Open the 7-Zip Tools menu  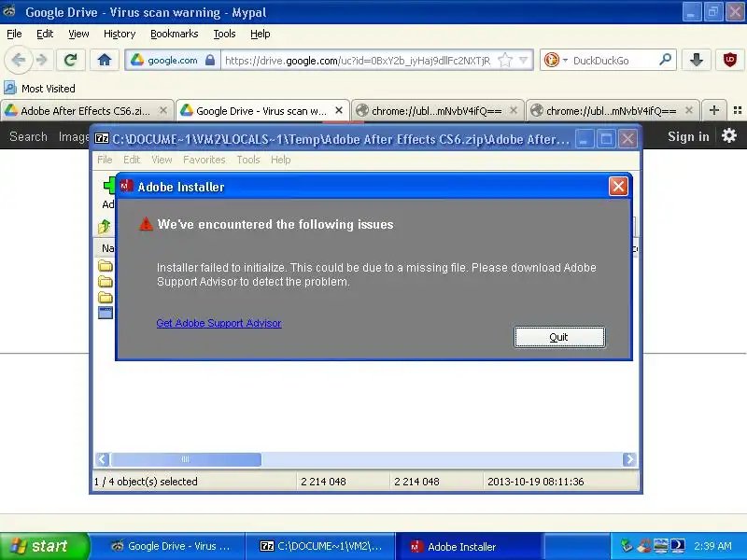(x=248, y=160)
